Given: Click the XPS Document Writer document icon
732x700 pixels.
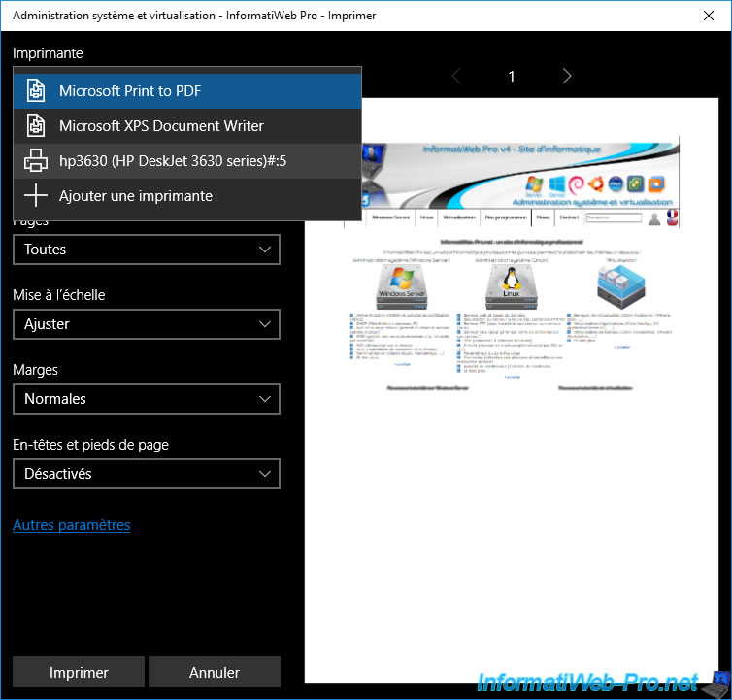Looking at the screenshot, I should coord(36,125).
